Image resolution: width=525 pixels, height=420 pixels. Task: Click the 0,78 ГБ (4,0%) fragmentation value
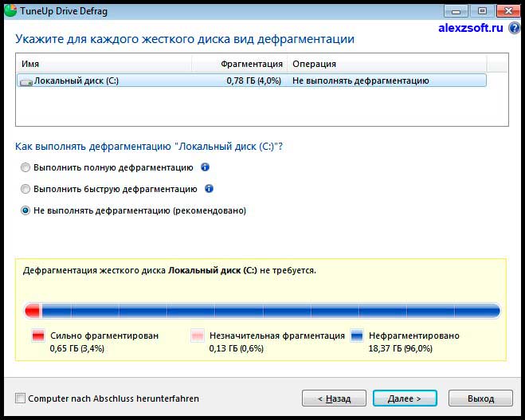[253, 80]
